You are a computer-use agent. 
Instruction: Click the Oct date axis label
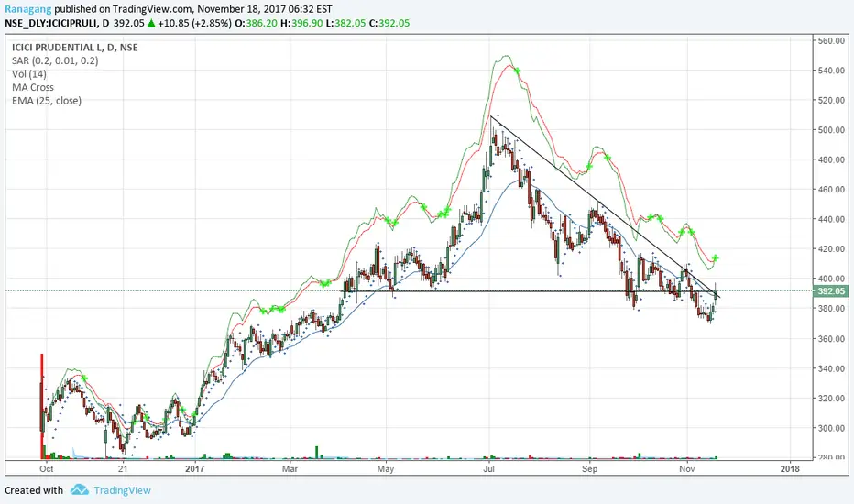coord(47,468)
